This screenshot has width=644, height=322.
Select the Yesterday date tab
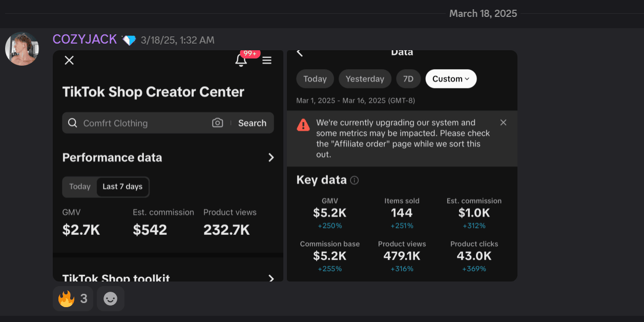[x=365, y=79]
